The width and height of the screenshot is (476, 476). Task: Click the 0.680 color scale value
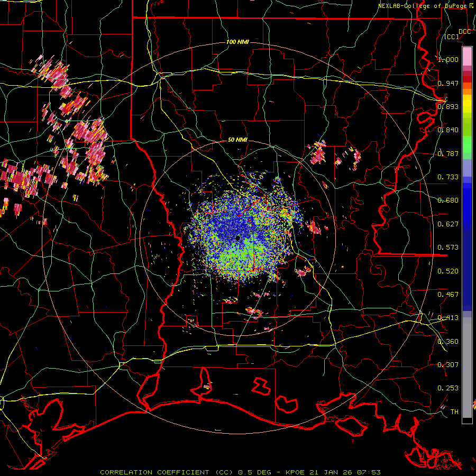tap(448, 200)
